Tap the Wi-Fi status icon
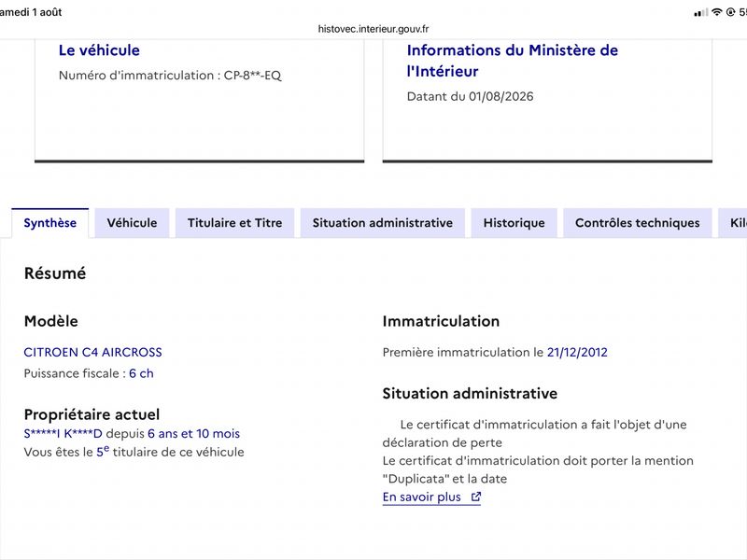747x560 pixels. tap(716, 12)
